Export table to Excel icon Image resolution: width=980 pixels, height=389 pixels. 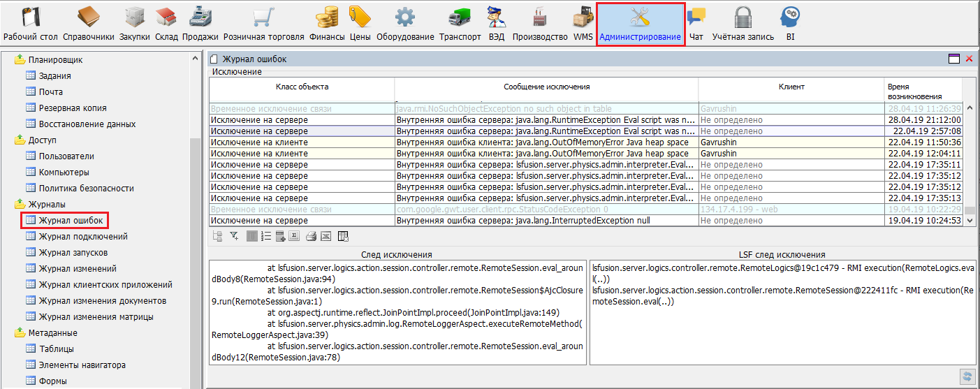(326, 237)
